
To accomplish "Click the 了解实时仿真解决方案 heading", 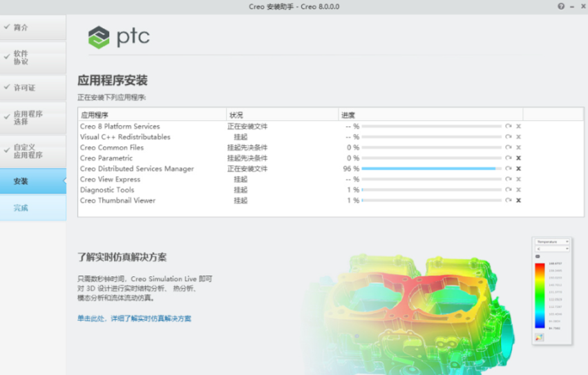I will tap(122, 257).
